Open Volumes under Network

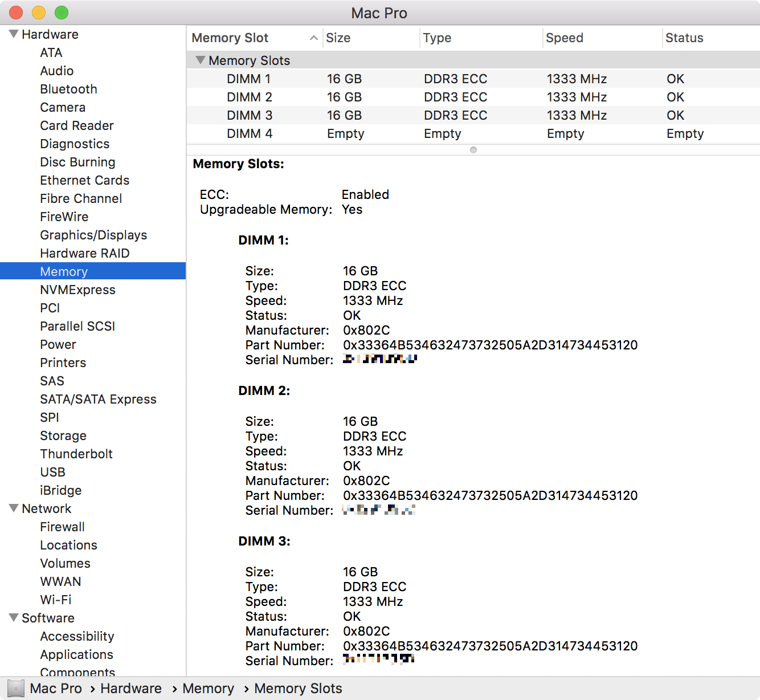pyautogui.click(x=65, y=563)
